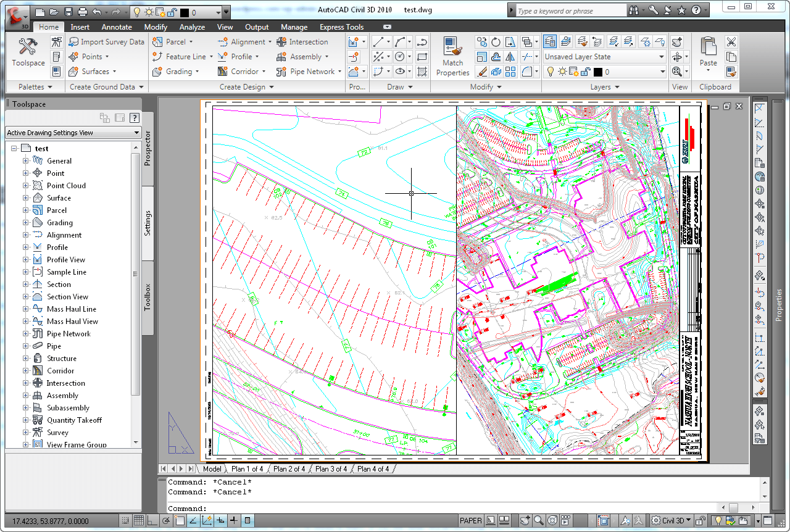790x532 pixels.
Task: Open the Unsaved Layer State dropdown
Action: [x=604, y=57]
